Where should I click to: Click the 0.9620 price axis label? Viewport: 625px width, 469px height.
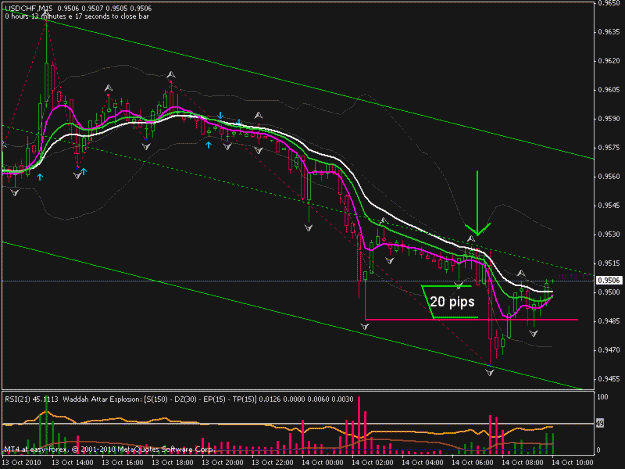click(x=609, y=61)
